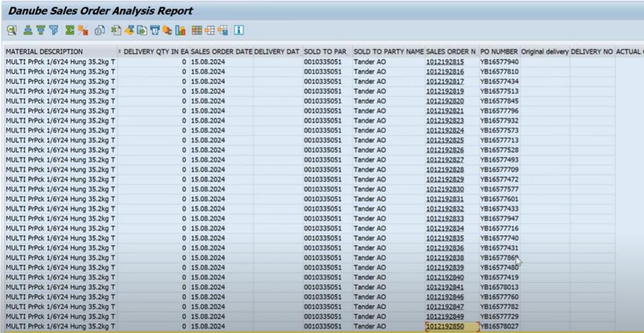This screenshot has height=333, width=644.
Task: Click PO number YB16577434
Action: click(500, 81)
